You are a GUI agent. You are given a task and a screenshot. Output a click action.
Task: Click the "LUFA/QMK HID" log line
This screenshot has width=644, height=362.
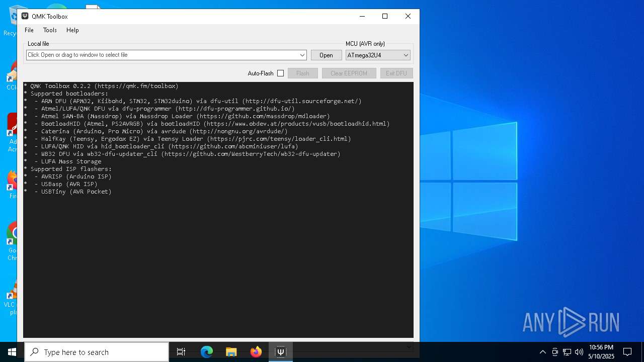pos(160,146)
